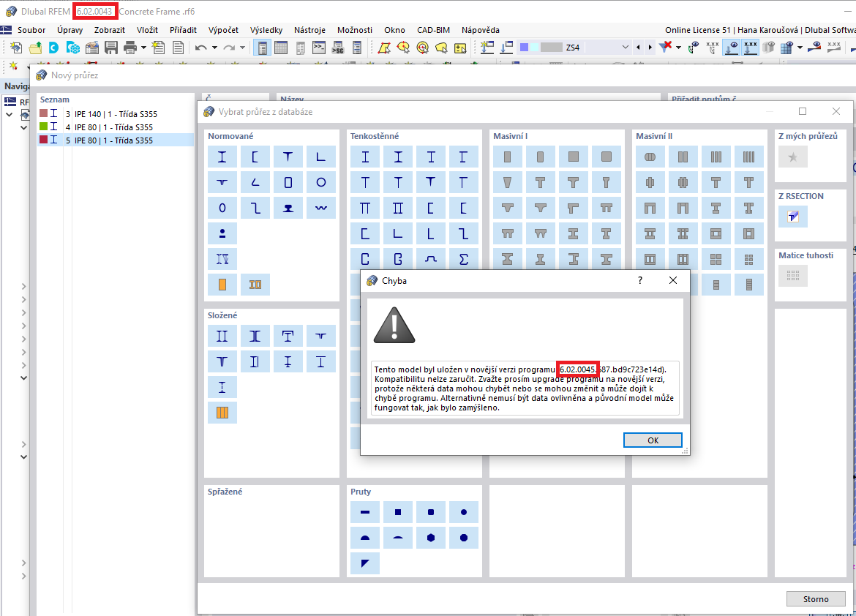This screenshot has height=616, width=856.
Task: Open the redo history dropdown arrow
Action: tap(242, 48)
